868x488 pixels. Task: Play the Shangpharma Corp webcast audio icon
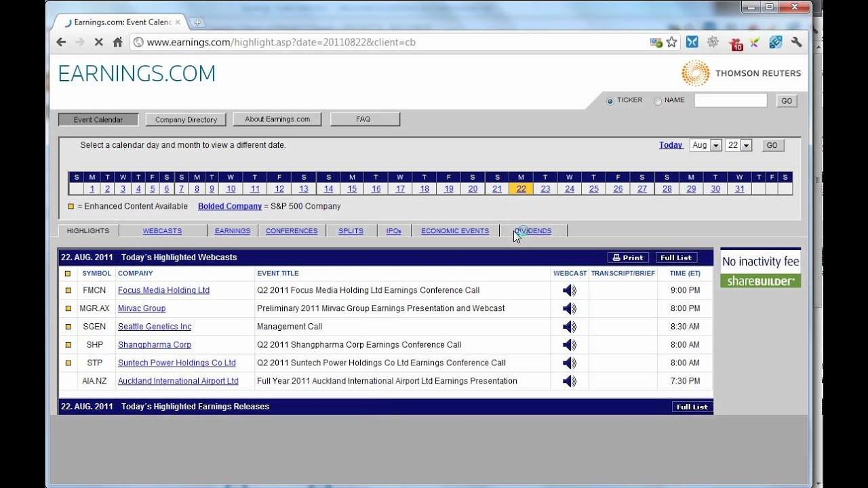(570, 345)
